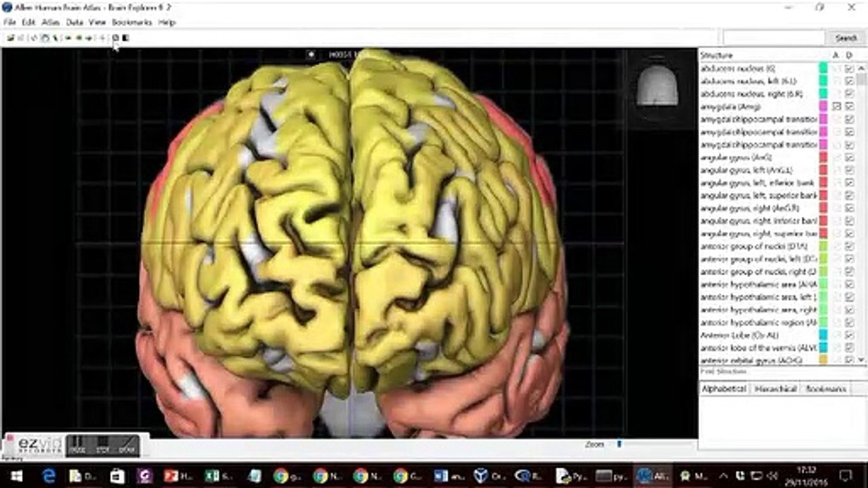Open the Bookmarks menu
Image resolution: width=868 pixels, height=488 pixels.
[132, 22]
